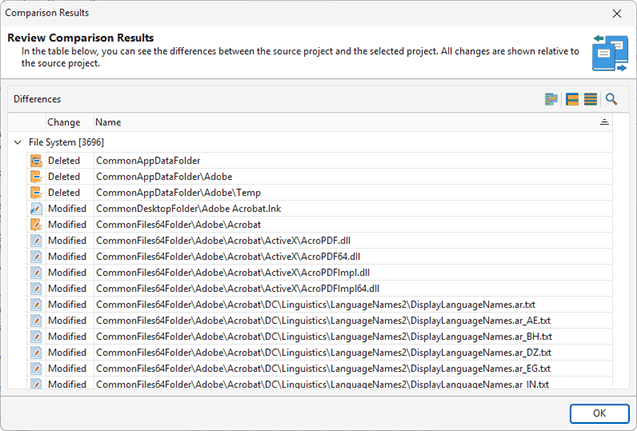Click the sort arrow at the header's right edge
The image size is (637, 431).
603,122
